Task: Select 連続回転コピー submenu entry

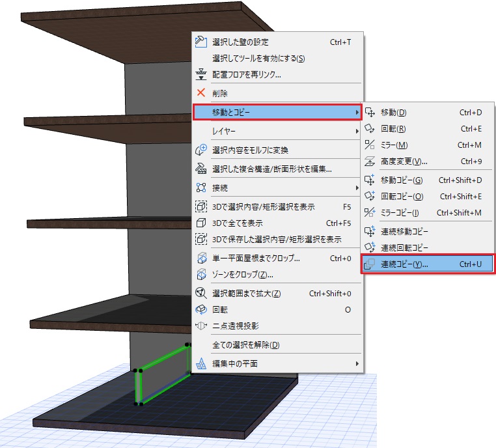Action: click(x=428, y=247)
